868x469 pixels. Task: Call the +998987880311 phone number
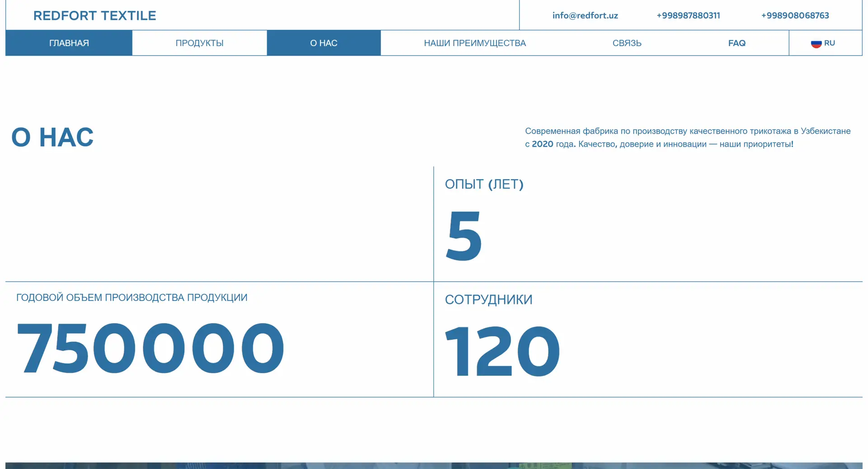click(688, 15)
